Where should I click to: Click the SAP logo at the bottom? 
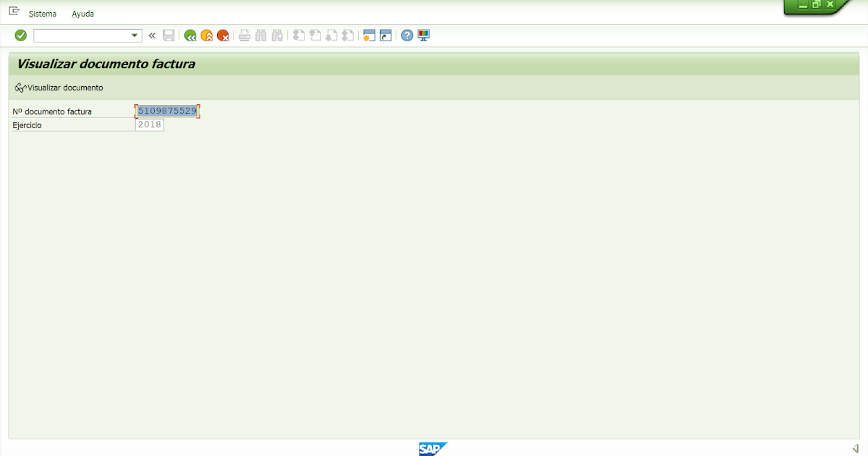click(432, 448)
